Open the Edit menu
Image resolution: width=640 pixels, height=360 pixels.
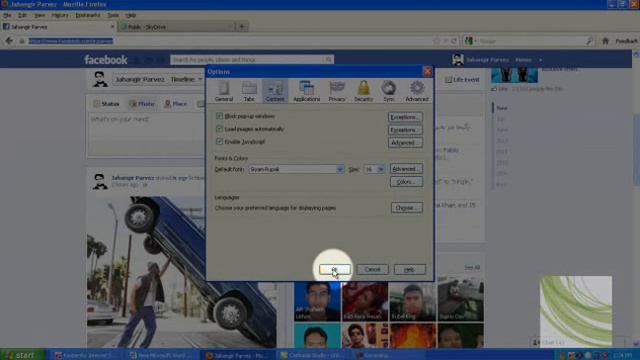coord(22,15)
